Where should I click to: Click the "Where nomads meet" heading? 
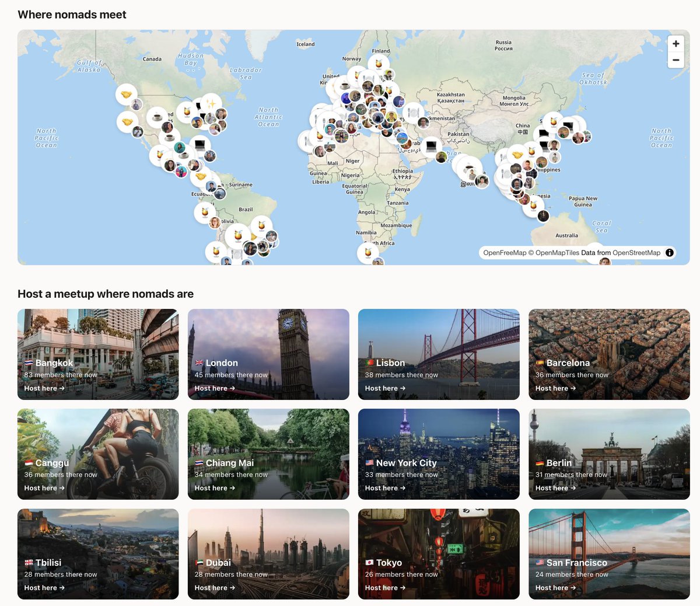[72, 15]
